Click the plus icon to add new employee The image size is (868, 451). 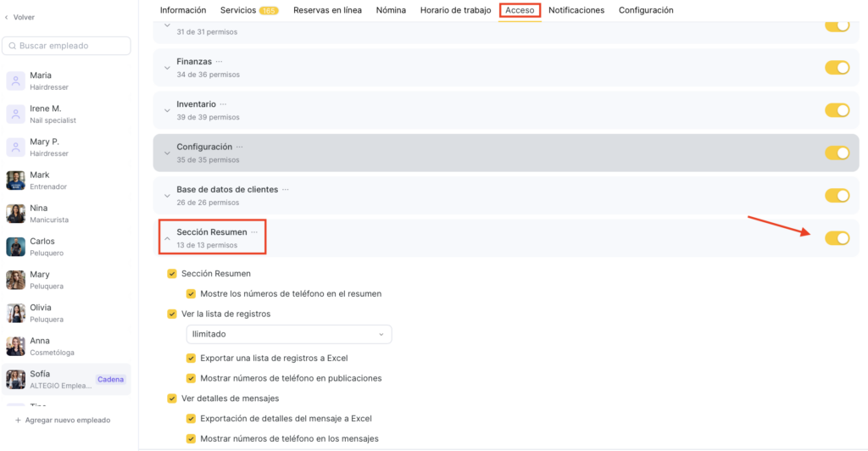(18, 420)
